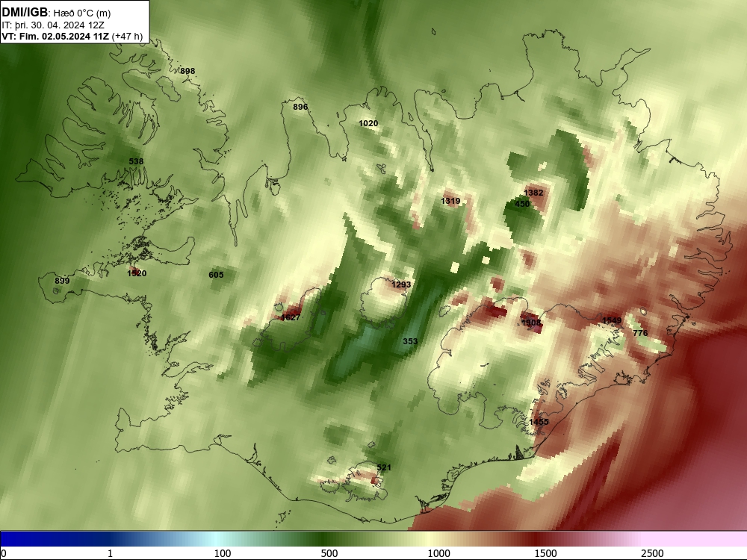Click the 538 value in the Westfjords
747x560 pixels.
pyautogui.click(x=136, y=161)
